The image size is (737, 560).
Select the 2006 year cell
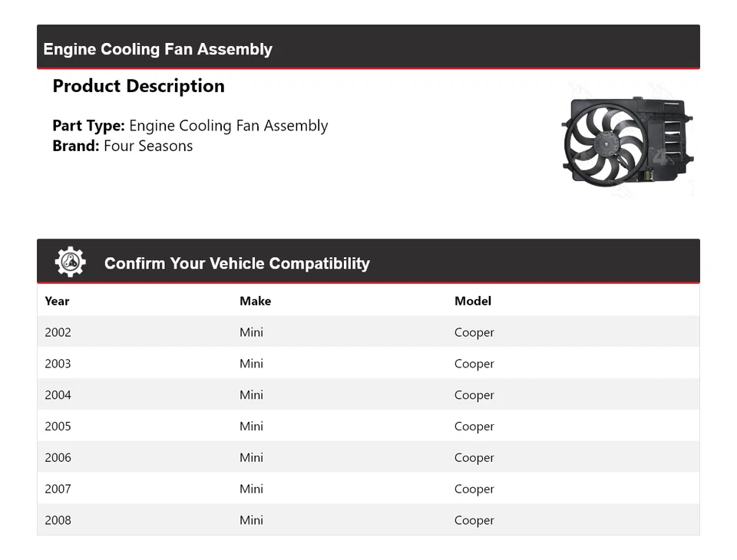coord(58,457)
